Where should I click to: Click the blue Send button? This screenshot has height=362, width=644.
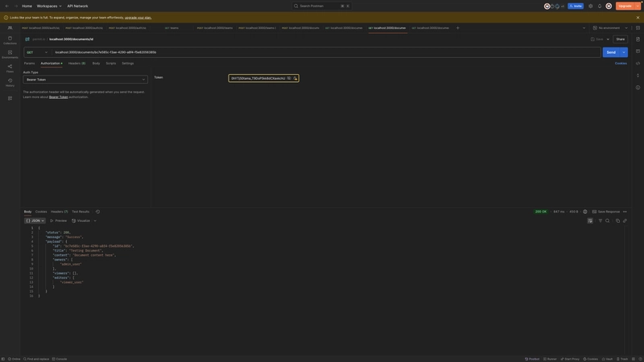[x=611, y=52]
